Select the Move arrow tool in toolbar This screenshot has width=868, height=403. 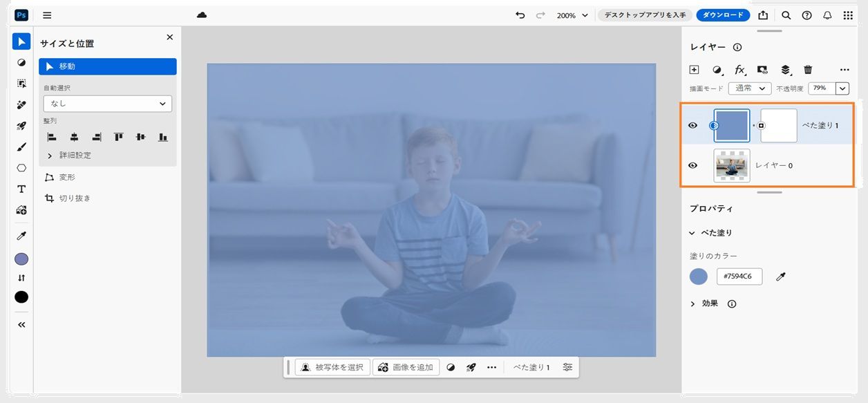pos(21,41)
